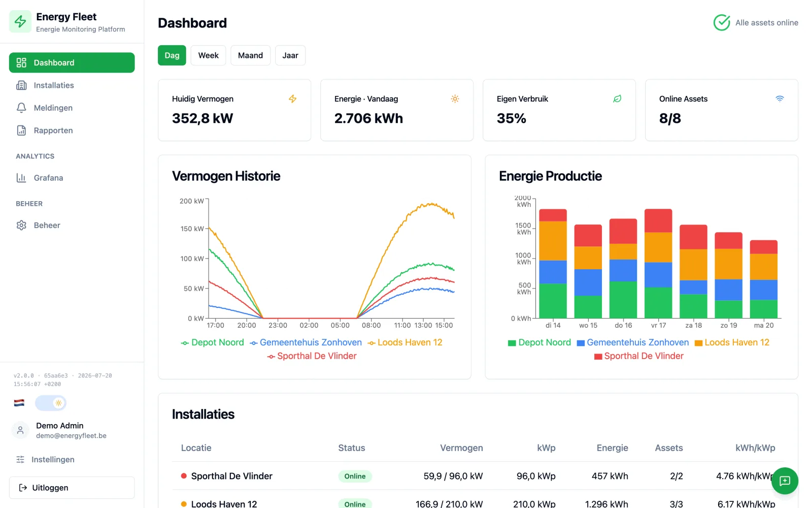Viewport: 812px width, 508px height.
Task: Click the Status column header
Action: [x=352, y=448]
